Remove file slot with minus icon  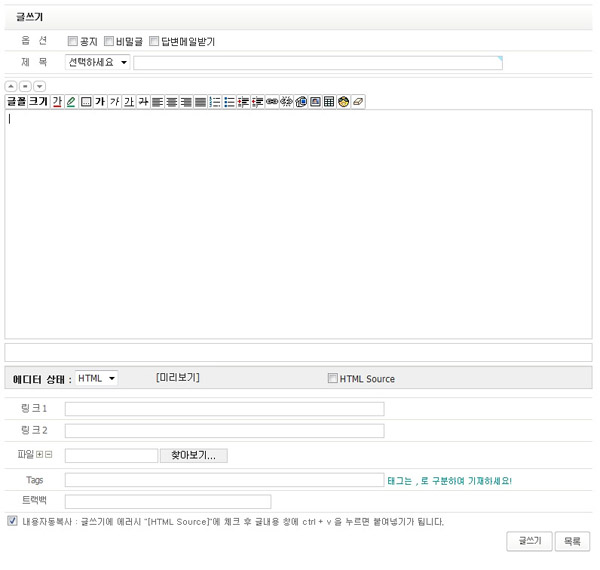(48, 454)
